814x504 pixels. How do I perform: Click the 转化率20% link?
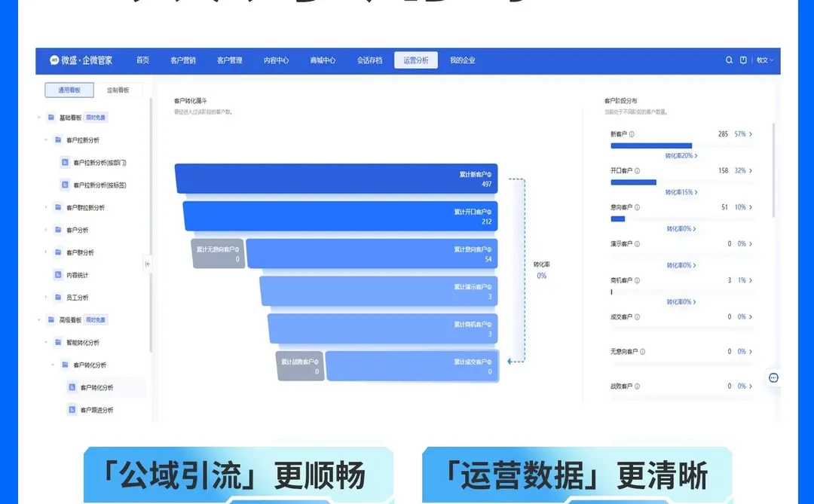click(681, 155)
